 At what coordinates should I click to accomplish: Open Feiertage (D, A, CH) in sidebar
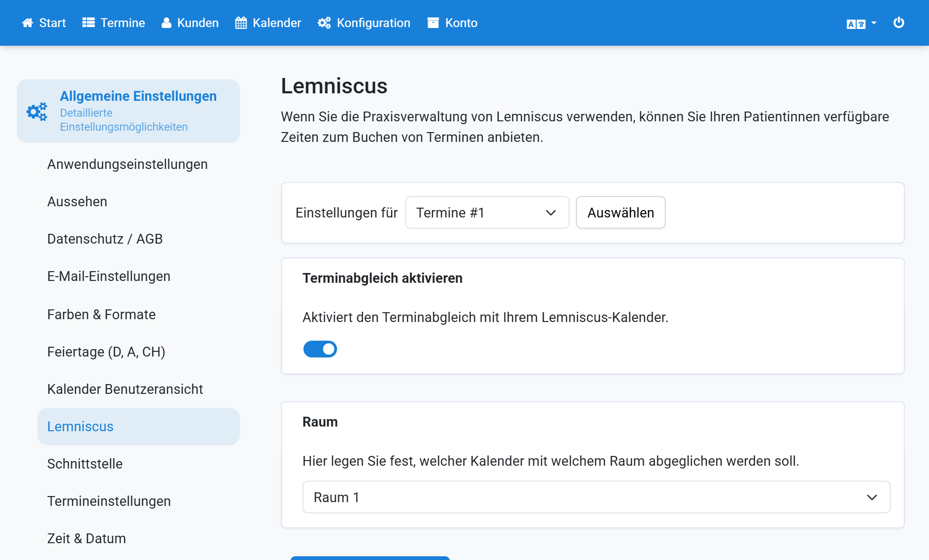(106, 352)
